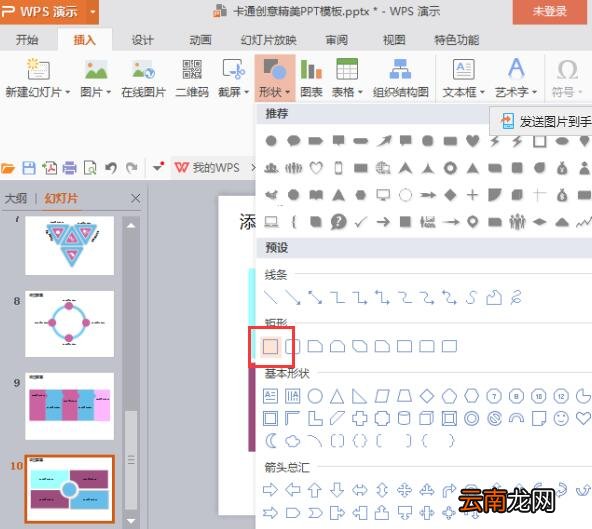Image resolution: width=592 pixels, height=529 pixels.
Task: Click the 未登录 login button
Action: 549,11
